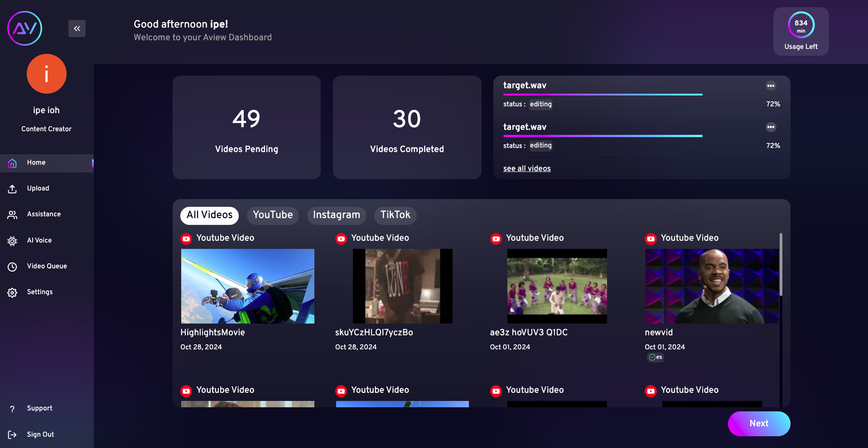This screenshot has width=868, height=448.
Task: Open the HighlightsMovie skydiving thumbnail
Action: (247, 286)
